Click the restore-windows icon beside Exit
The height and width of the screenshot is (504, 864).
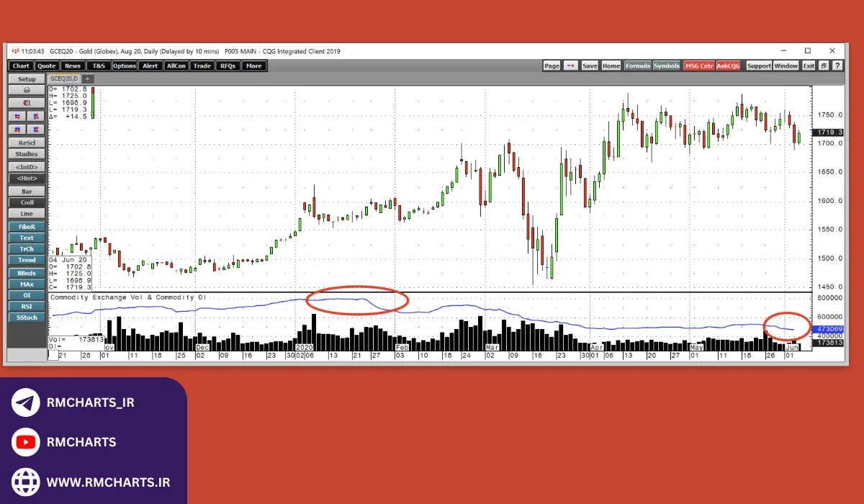[824, 66]
